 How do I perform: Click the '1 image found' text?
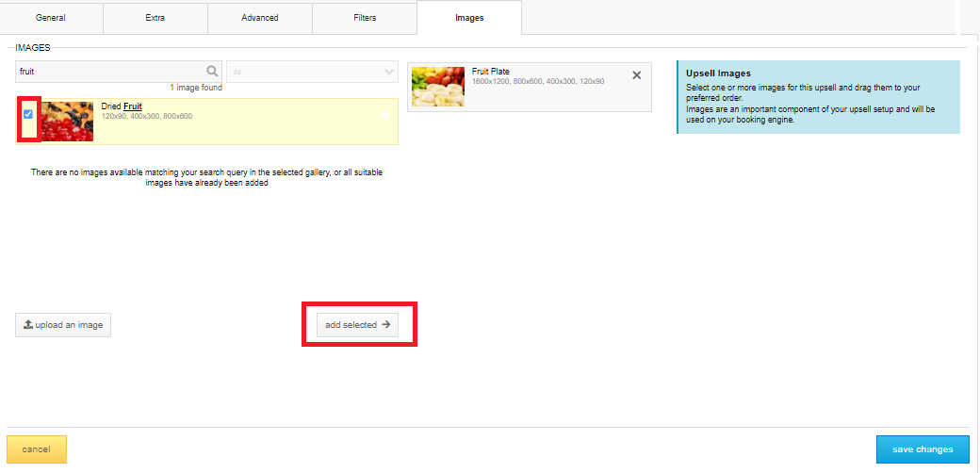coord(196,89)
